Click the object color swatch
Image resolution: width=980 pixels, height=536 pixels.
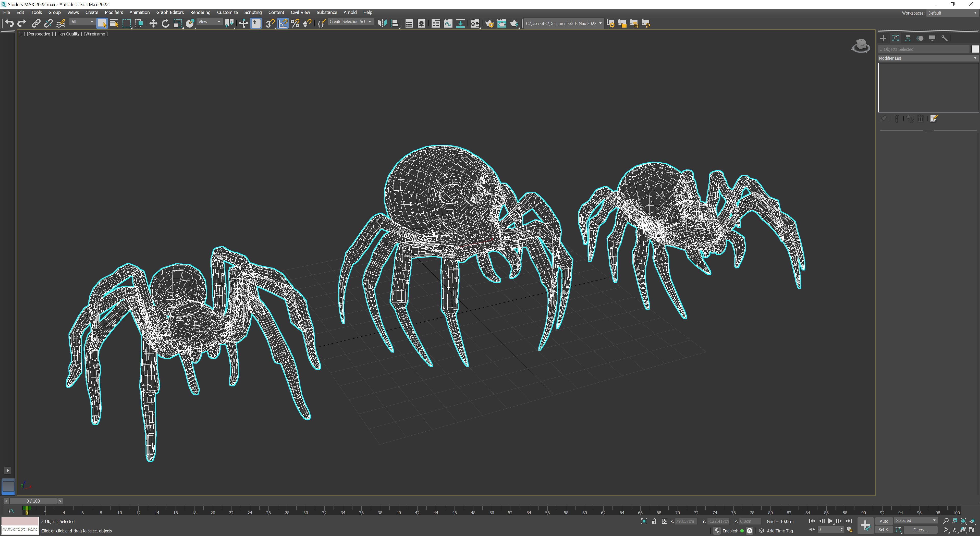(x=975, y=49)
